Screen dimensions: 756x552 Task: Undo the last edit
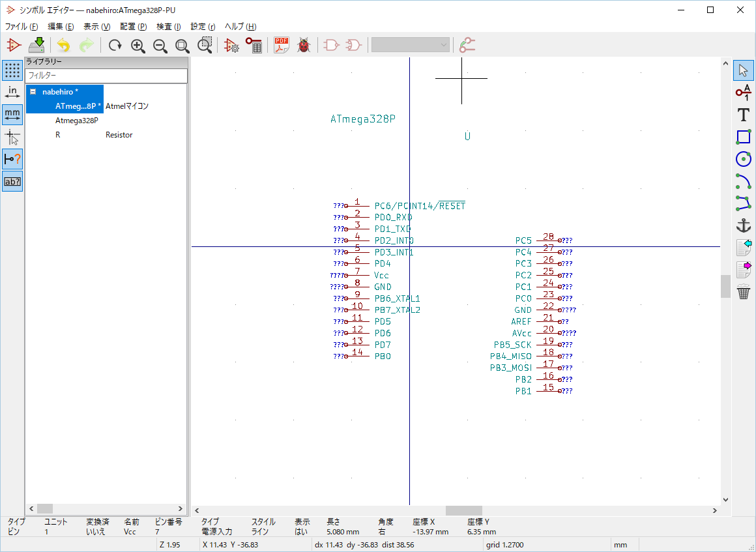64,46
